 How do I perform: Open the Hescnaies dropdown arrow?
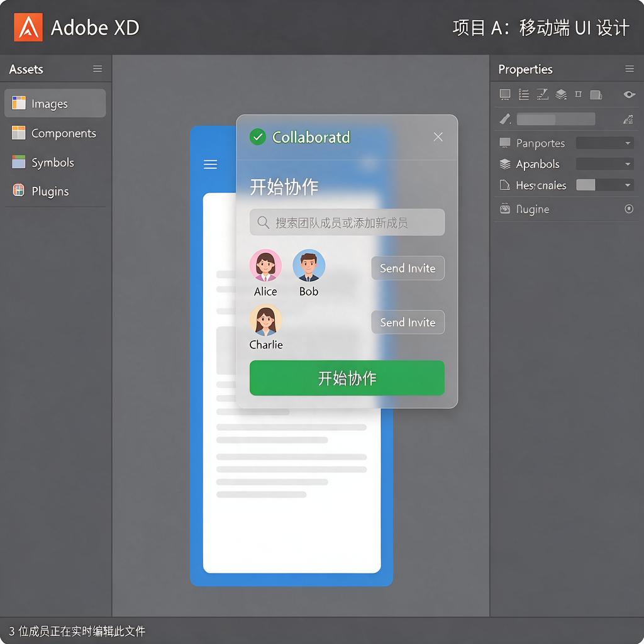click(x=628, y=185)
